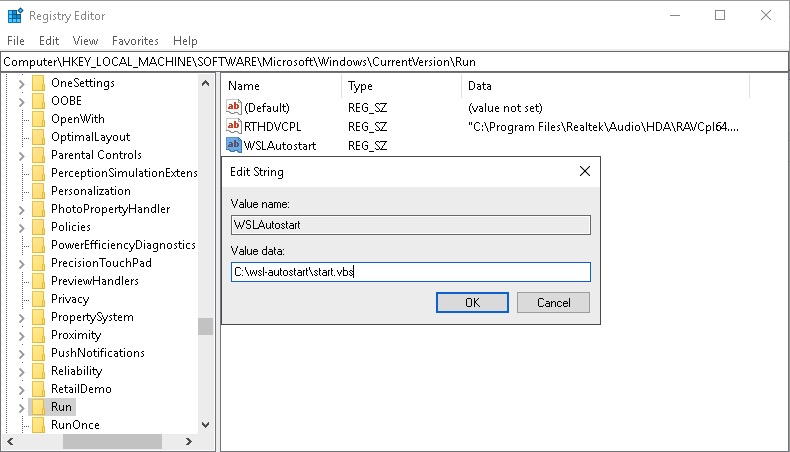The width and height of the screenshot is (790, 452).
Task: Confirm the Edit String dialog with OK
Action: coord(472,302)
